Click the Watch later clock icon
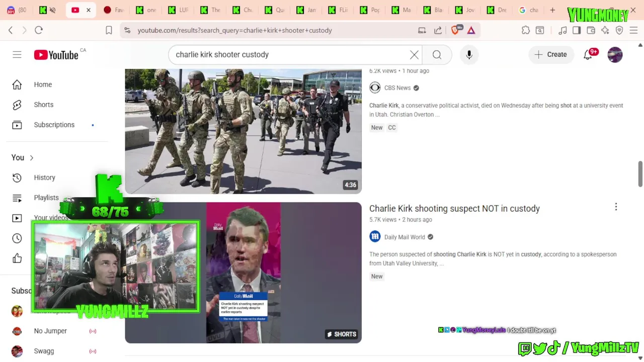644x362 pixels. point(17,238)
